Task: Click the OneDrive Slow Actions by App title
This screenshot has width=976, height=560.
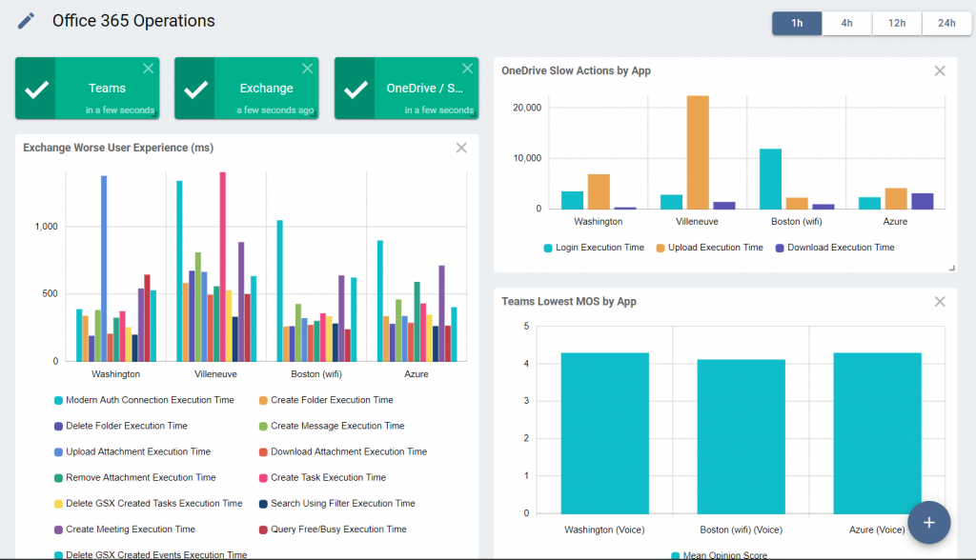Action: (x=577, y=70)
